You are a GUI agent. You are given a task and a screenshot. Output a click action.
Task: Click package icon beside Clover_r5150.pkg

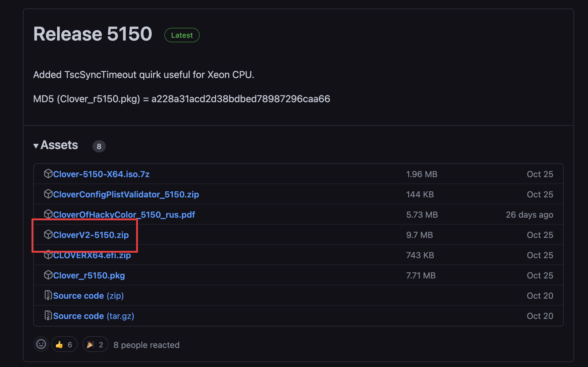(x=48, y=275)
